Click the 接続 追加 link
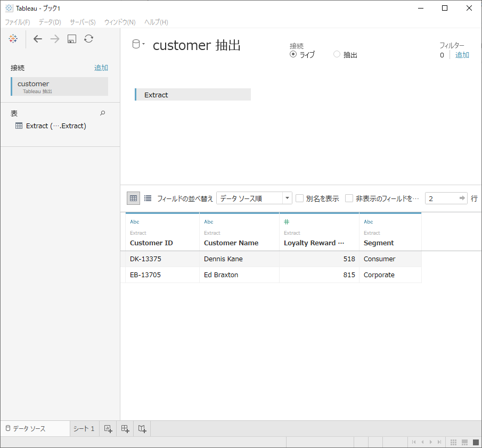The width and height of the screenshot is (482, 448). point(101,68)
